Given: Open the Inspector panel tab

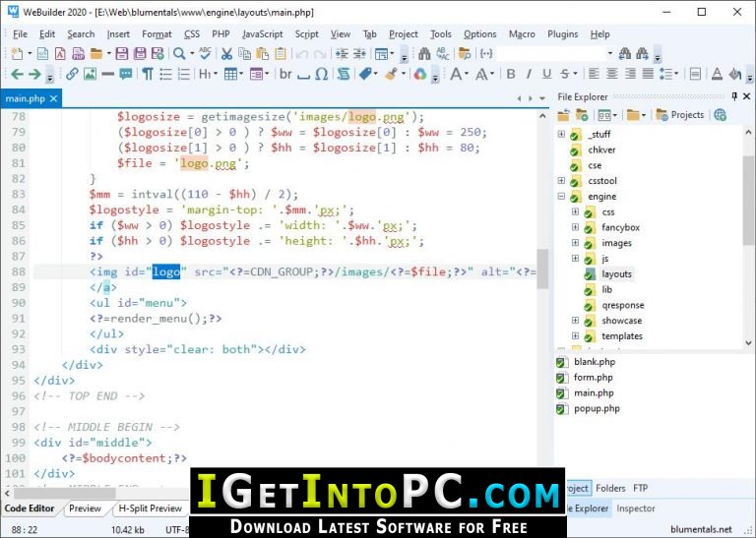Looking at the screenshot, I should [x=636, y=508].
